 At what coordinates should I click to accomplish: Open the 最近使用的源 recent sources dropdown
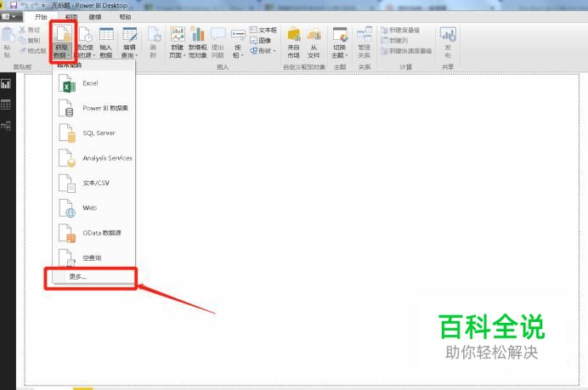(85, 42)
